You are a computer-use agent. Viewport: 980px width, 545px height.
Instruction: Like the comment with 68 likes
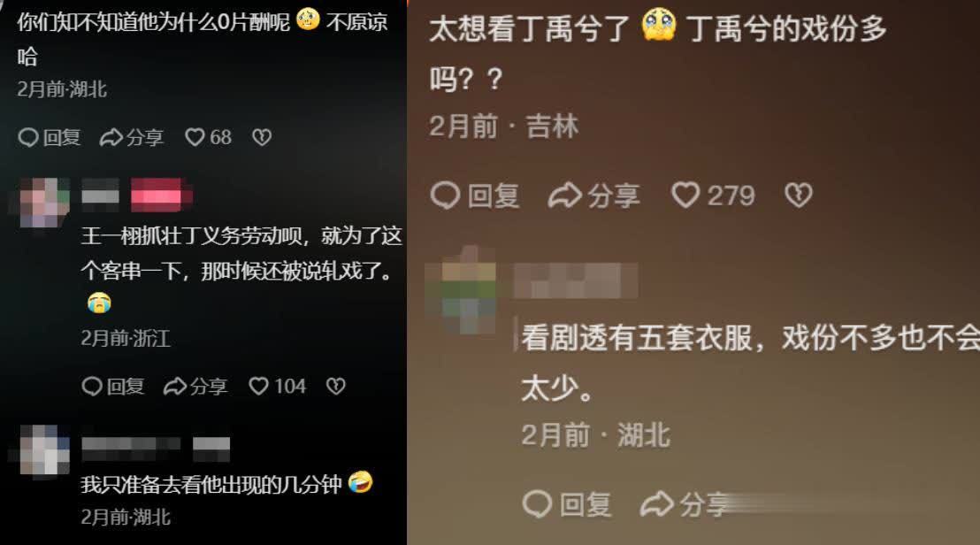(x=208, y=137)
